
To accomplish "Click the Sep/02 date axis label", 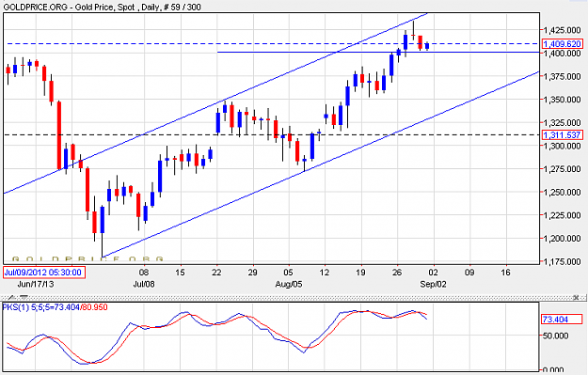I will (x=433, y=284).
